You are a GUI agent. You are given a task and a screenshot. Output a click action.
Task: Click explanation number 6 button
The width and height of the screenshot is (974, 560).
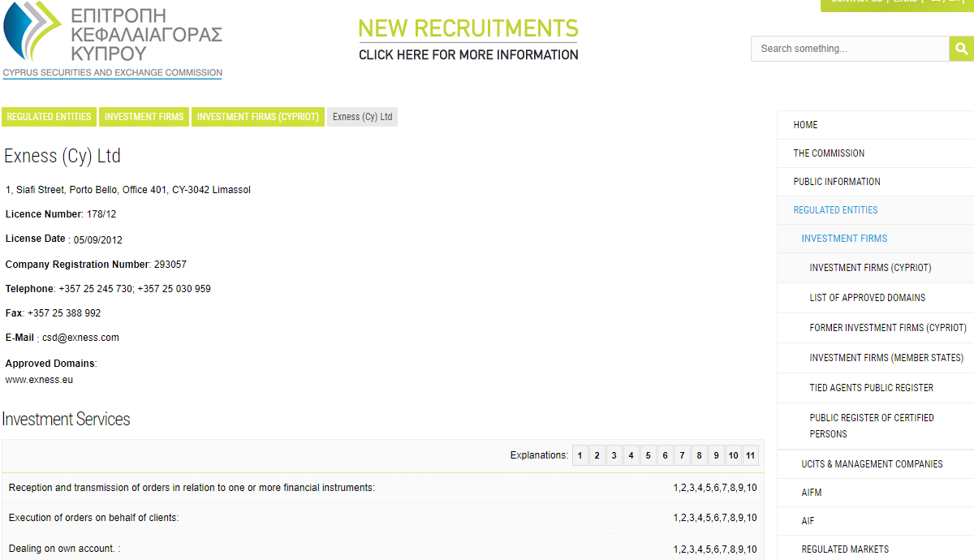pos(666,455)
